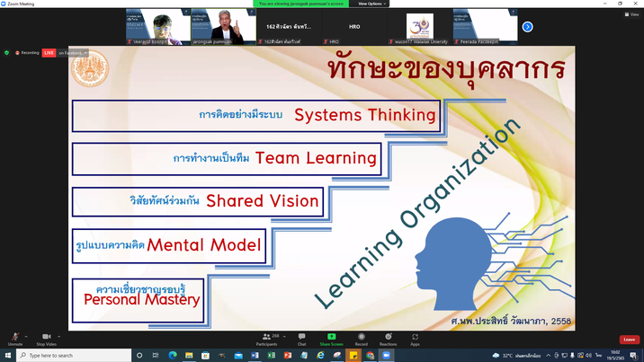Open weather widget showing 32°C

[516, 355]
